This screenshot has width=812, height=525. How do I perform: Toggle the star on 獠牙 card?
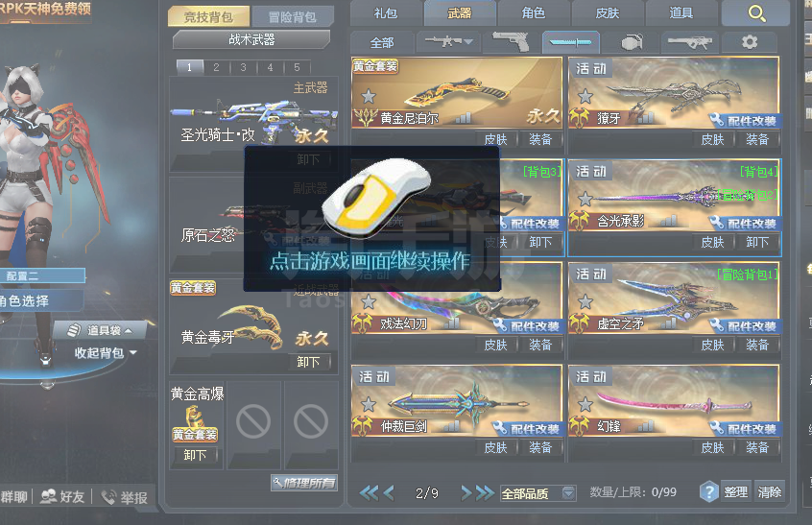[x=585, y=96]
